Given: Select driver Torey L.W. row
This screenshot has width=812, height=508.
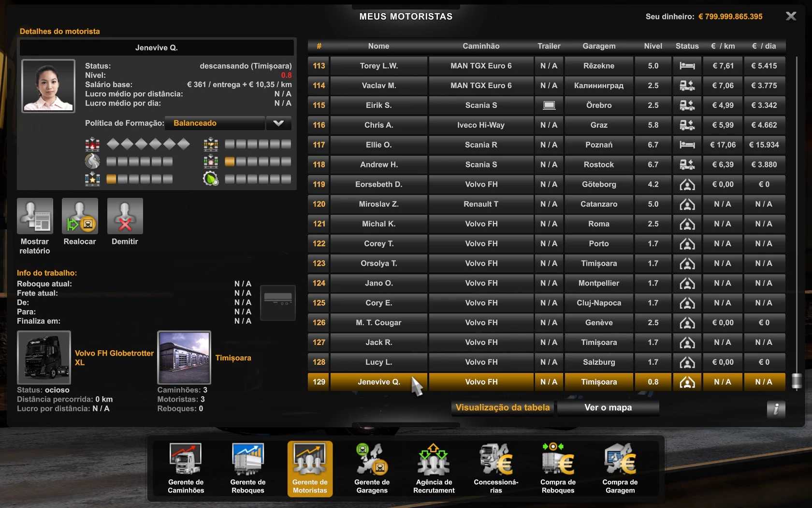Looking at the screenshot, I should [378, 66].
